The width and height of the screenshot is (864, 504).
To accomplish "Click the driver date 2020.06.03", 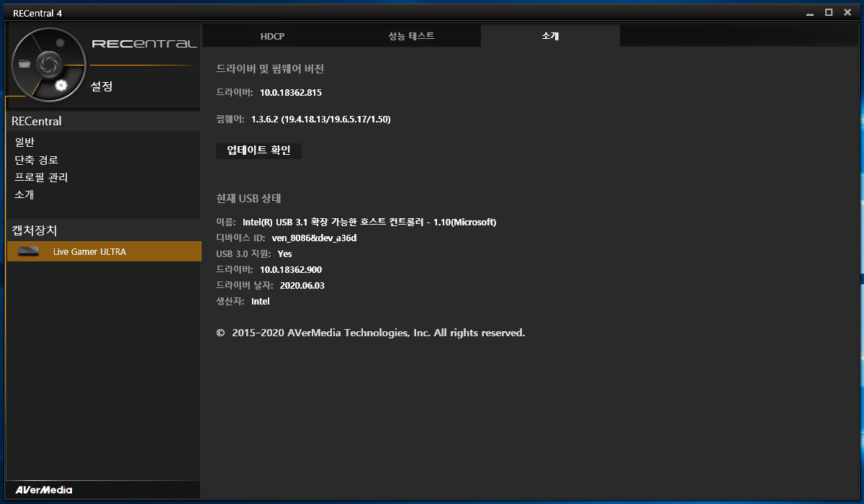I will pyautogui.click(x=302, y=286).
